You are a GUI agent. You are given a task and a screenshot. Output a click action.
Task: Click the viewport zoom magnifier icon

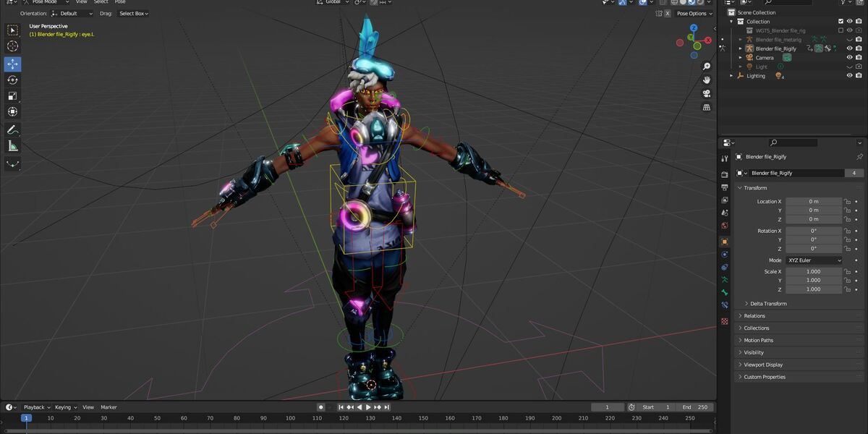pyautogui.click(x=706, y=67)
